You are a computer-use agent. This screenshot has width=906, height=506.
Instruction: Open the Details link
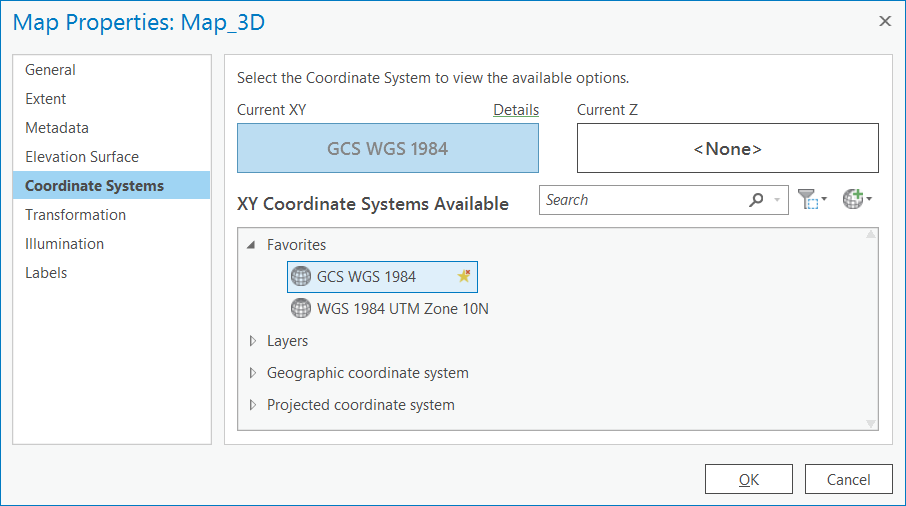coord(516,110)
